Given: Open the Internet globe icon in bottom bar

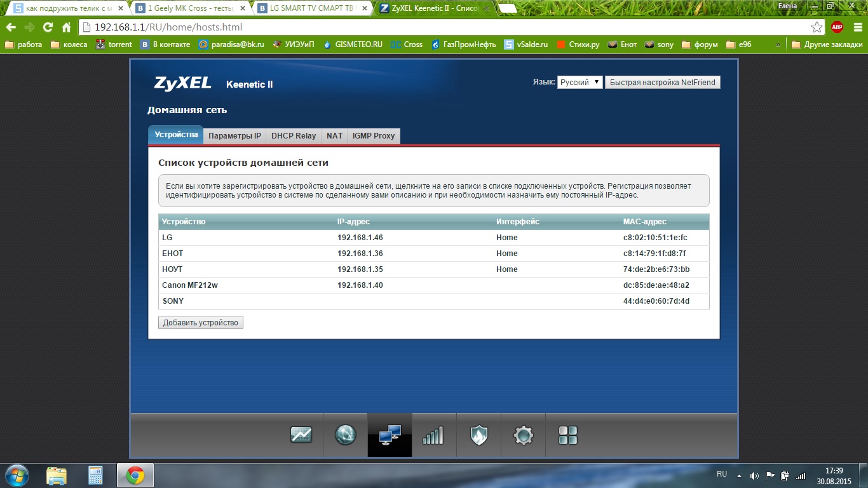Looking at the screenshot, I should tap(345, 435).
